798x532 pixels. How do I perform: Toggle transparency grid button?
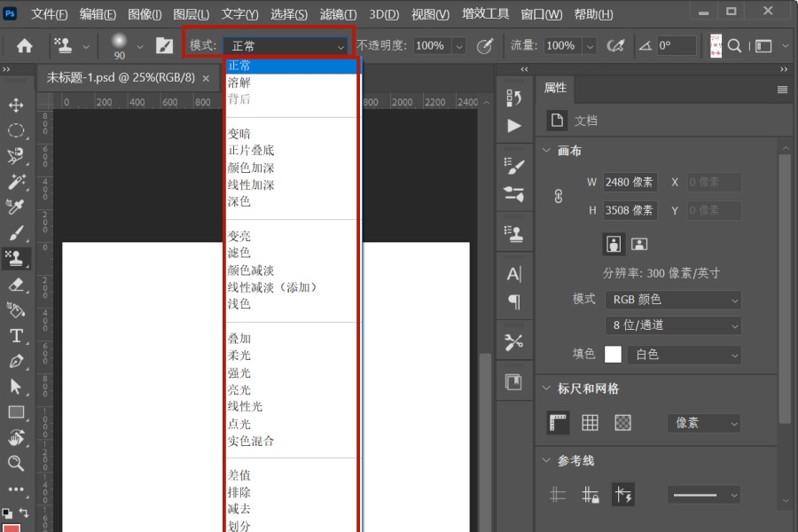(x=623, y=423)
